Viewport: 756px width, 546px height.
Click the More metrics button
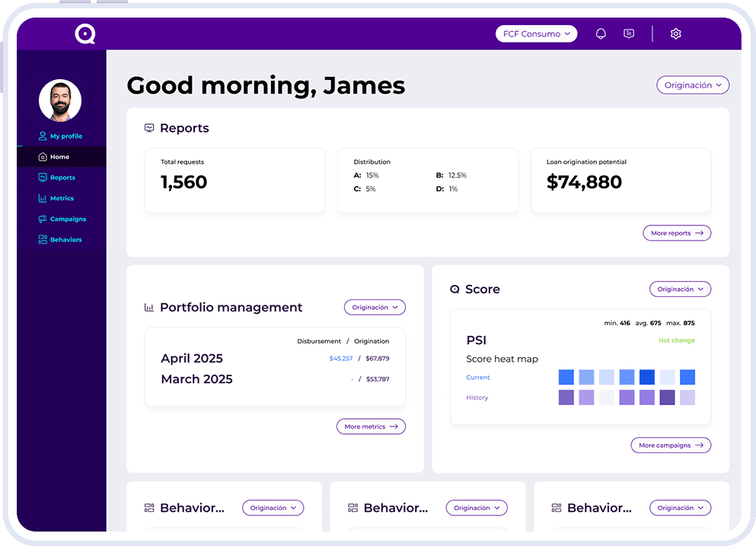[371, 426]
